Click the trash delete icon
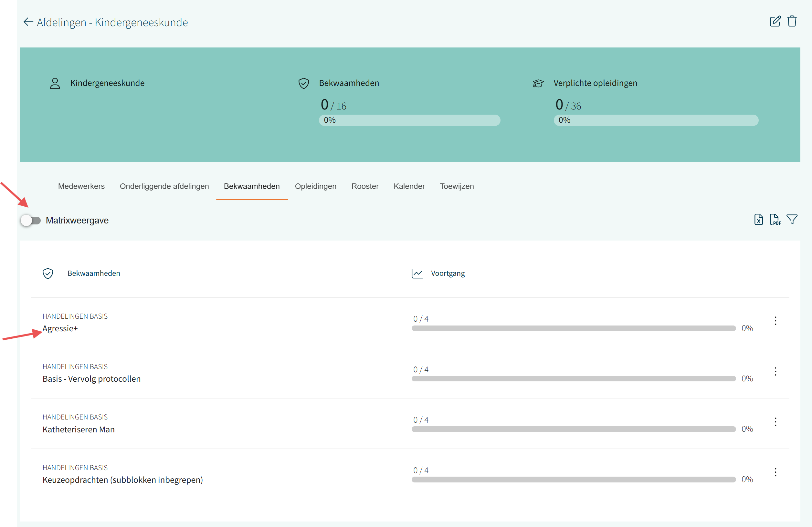This screenshot has height=527, width=812. (792, 22)
